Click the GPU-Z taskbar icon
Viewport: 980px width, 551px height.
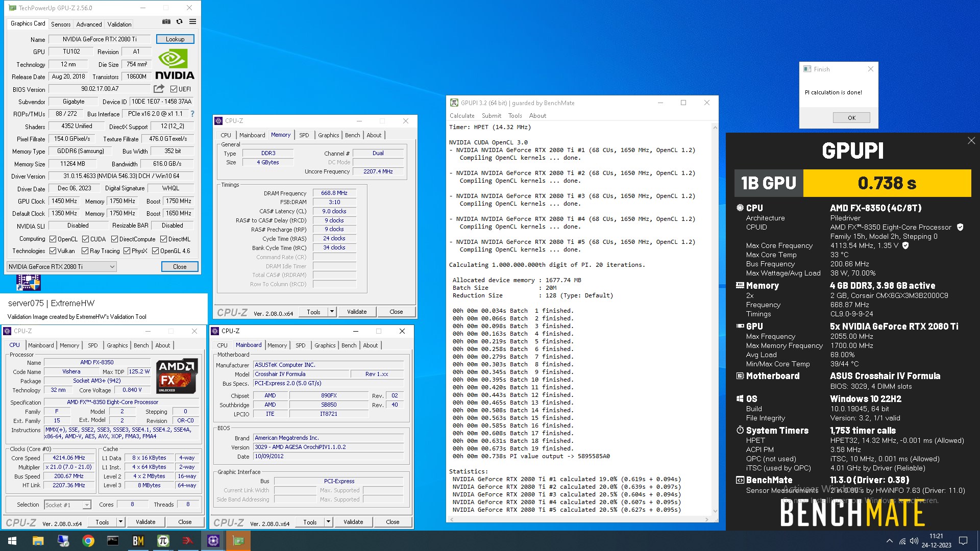pos(238,541)
